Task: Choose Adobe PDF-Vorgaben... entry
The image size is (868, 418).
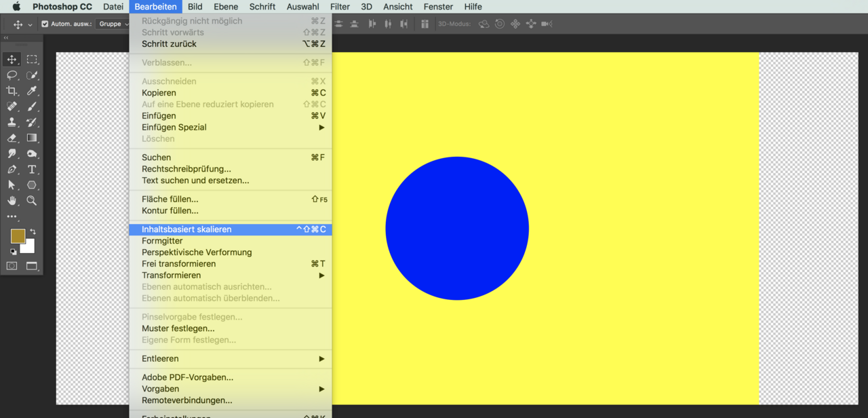Action: click(231, 377)
